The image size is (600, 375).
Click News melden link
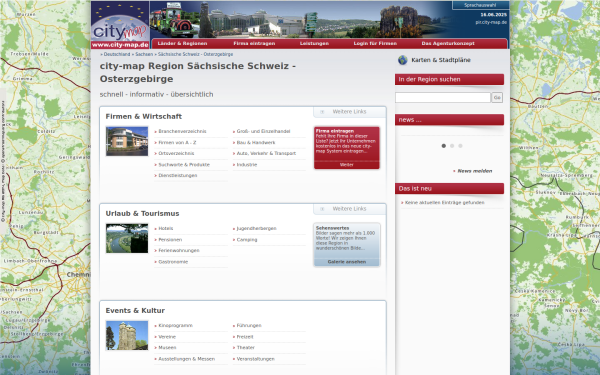(x=475, y=171)
